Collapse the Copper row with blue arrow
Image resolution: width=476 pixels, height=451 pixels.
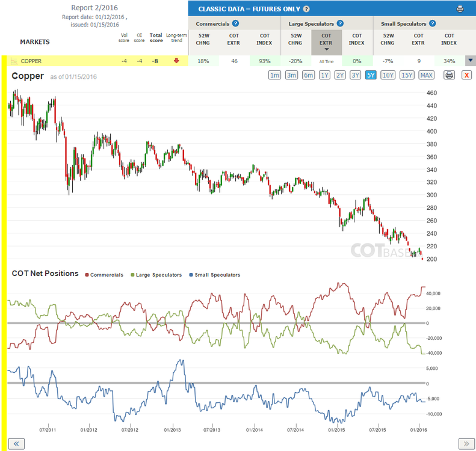pos(470,61)
